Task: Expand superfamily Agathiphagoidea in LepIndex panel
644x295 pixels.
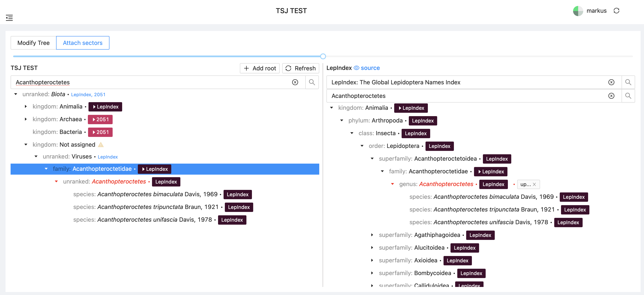Action: 372,235
